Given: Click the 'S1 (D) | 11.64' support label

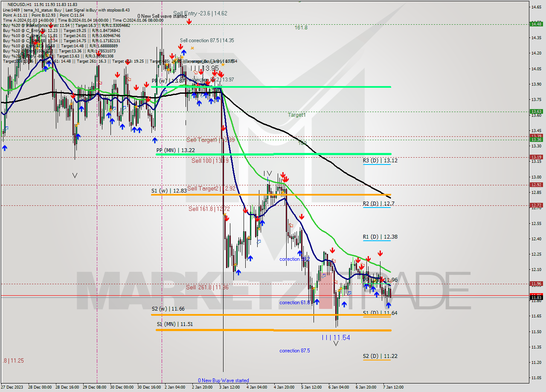Looking at the screenshot, I should 380,313.
